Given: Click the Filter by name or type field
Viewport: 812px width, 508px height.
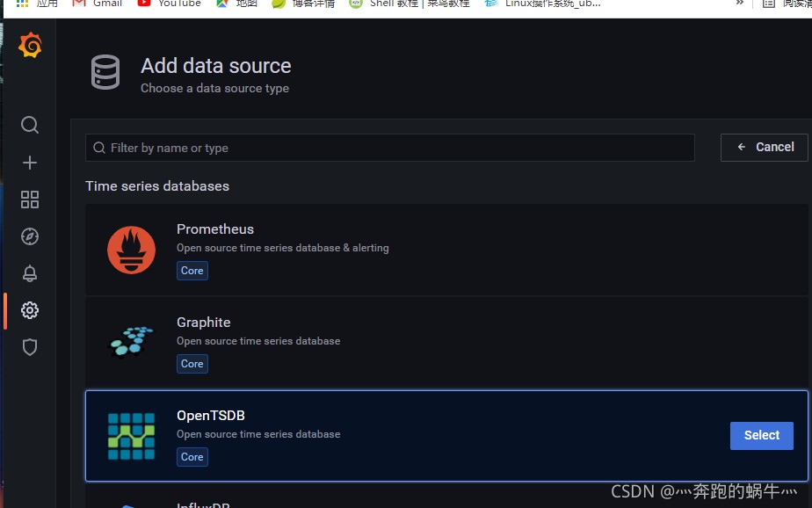Looking at the screenshot, I should [x=390, y=148].
